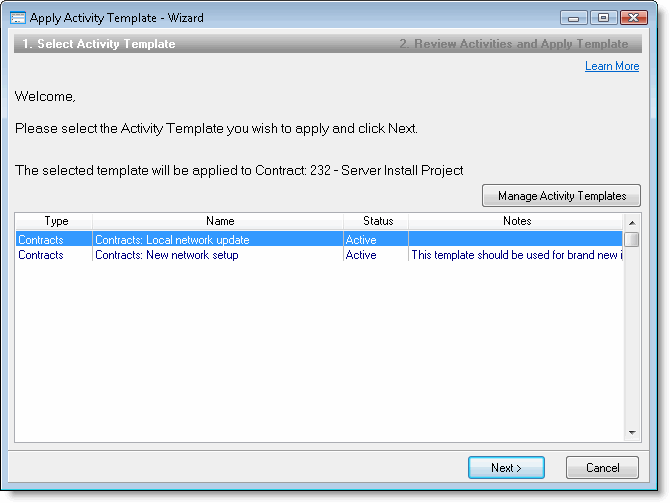Screen dimensions: 670x503
Task: Click the Notes column header
Action: (x=516, y=221)
